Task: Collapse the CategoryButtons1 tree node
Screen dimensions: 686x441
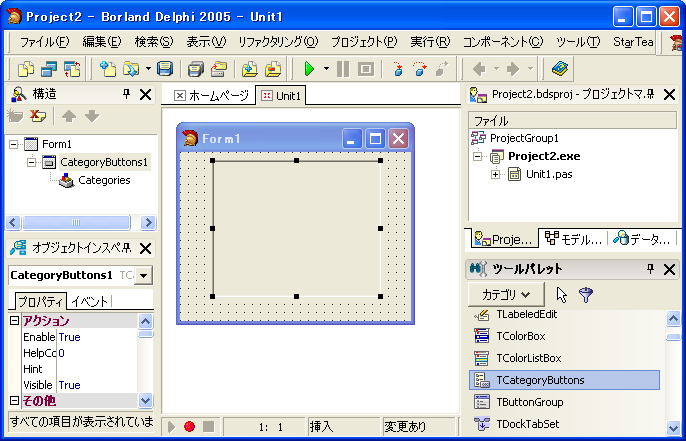Action: 31,162
